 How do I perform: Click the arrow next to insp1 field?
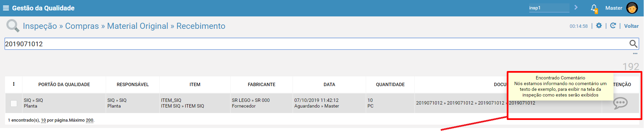576,7
